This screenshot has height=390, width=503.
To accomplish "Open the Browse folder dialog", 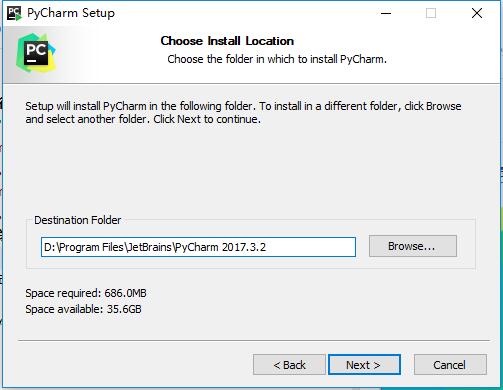I will pos(413,246).
